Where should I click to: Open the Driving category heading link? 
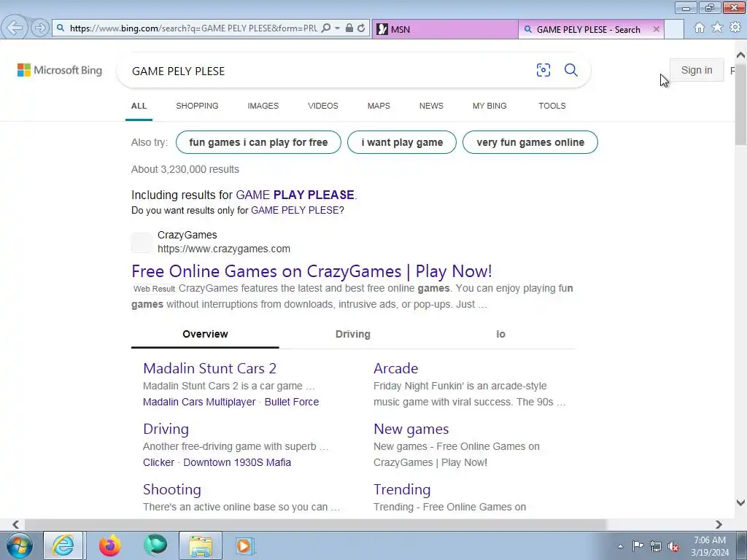[x=166, y=429]
